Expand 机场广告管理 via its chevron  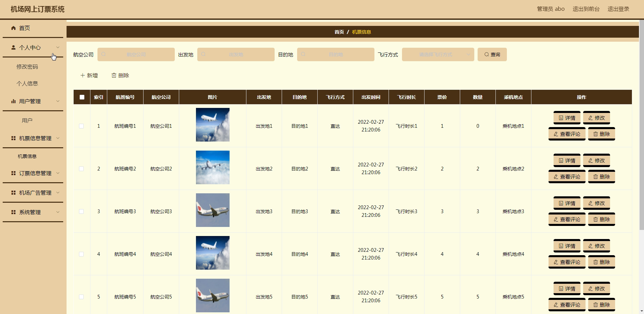[58, 193]
